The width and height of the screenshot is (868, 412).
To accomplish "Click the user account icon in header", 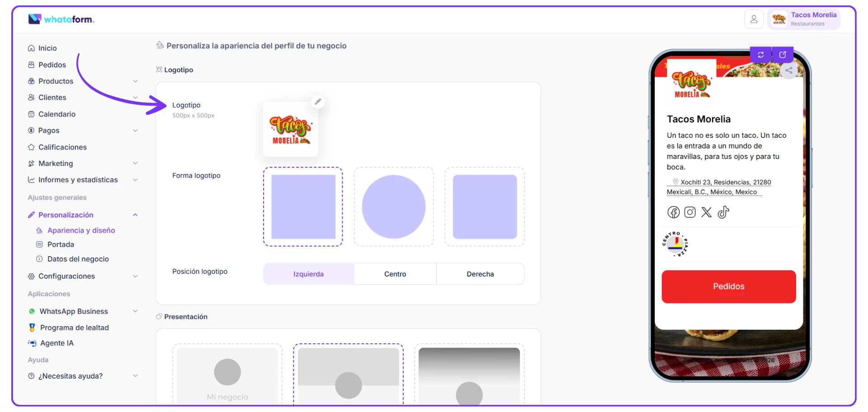I will tap(754, 19).
